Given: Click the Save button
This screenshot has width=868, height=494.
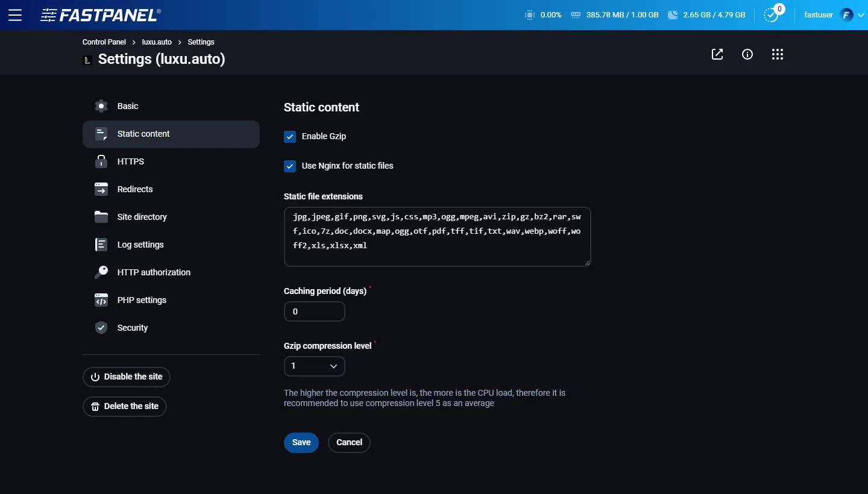Looking at the screenshot, I should [x=301, y=443].
